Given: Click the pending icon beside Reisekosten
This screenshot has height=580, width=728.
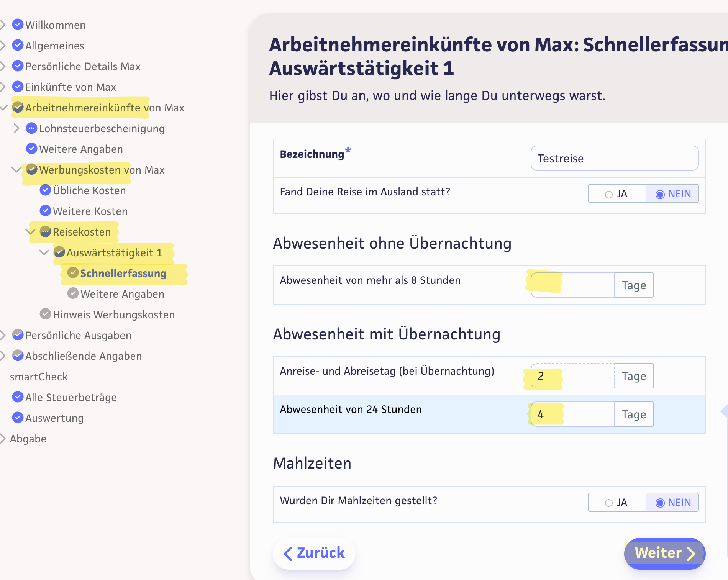Looking at the screenshot, I should point(45,231).
